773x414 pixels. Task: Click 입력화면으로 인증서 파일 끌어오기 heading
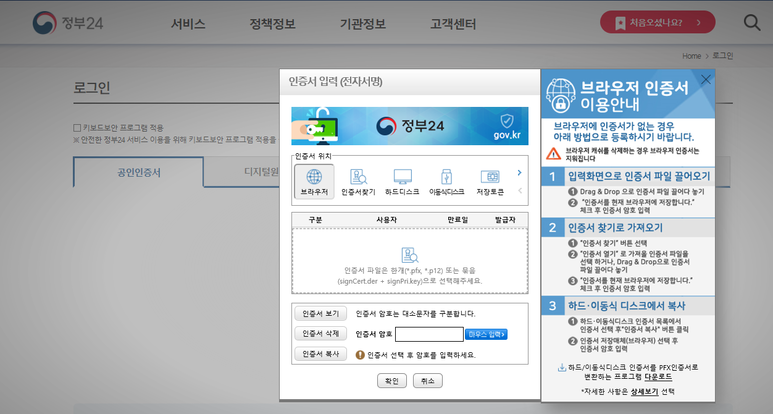pos(639,176)
